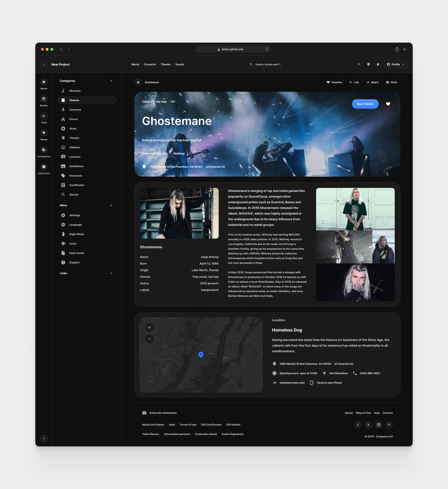Screen dimensions: 448x489
Task: Click the Events, Artists search field
Action: pos(270,65)
